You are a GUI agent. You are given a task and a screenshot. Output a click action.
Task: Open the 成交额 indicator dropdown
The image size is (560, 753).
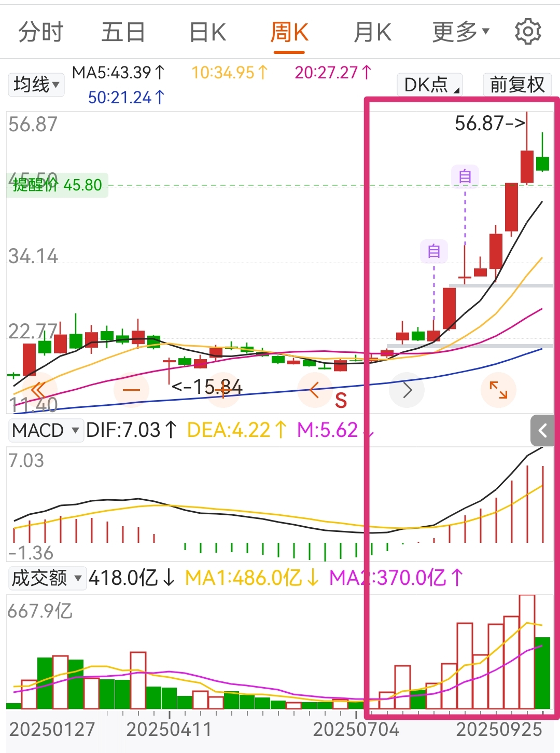[x=47, y=578]
